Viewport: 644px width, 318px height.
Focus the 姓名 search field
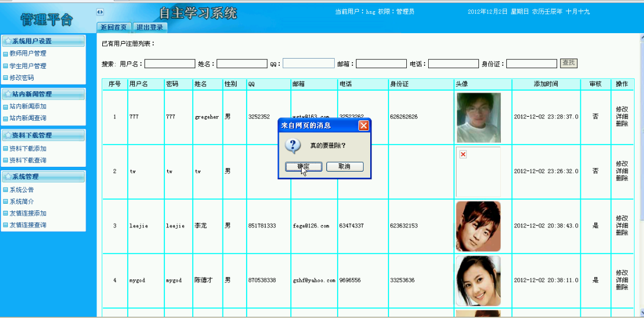[242, 64]
